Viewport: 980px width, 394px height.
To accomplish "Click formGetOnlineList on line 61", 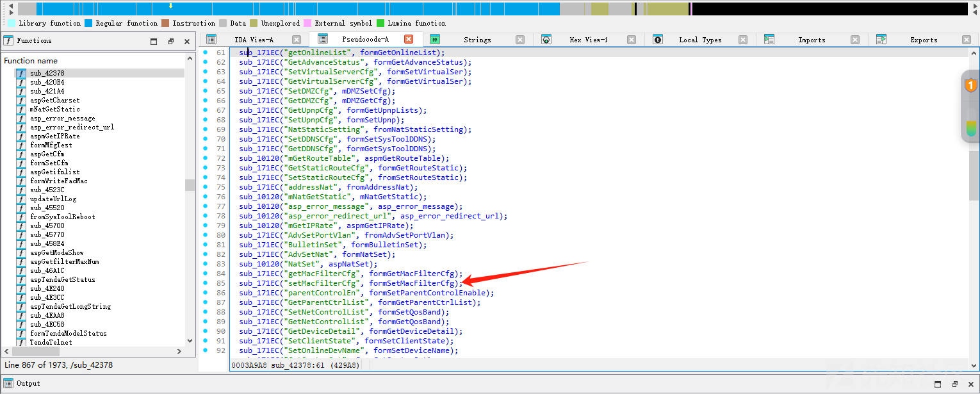I will [398, 53].
